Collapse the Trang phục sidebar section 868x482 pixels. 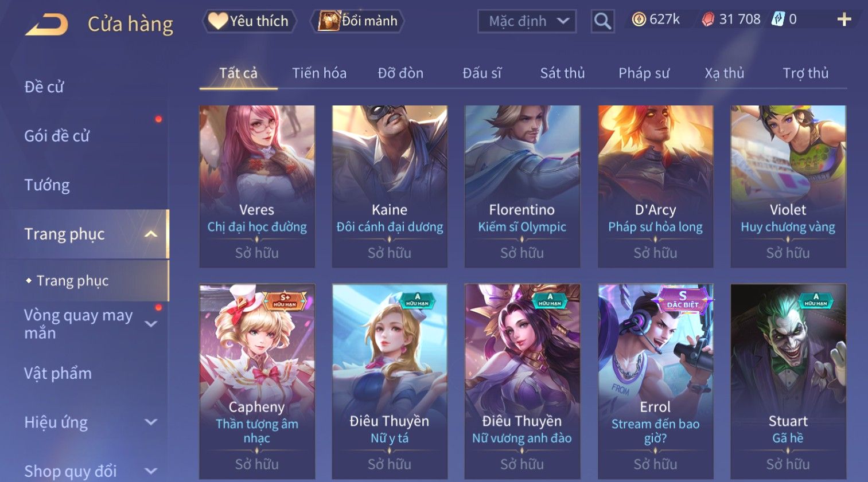[x=151, y=234]
